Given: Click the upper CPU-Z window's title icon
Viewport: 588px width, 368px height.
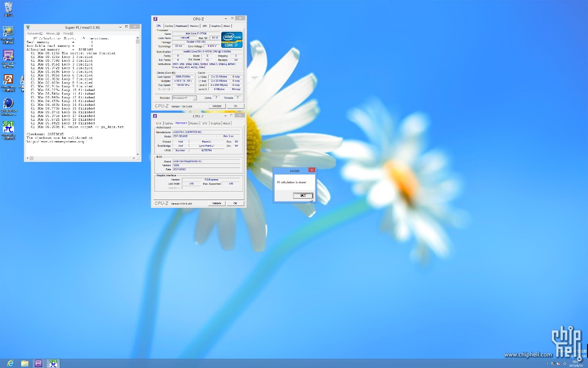Looking at the screenshot, I should [x=155, y=19].
